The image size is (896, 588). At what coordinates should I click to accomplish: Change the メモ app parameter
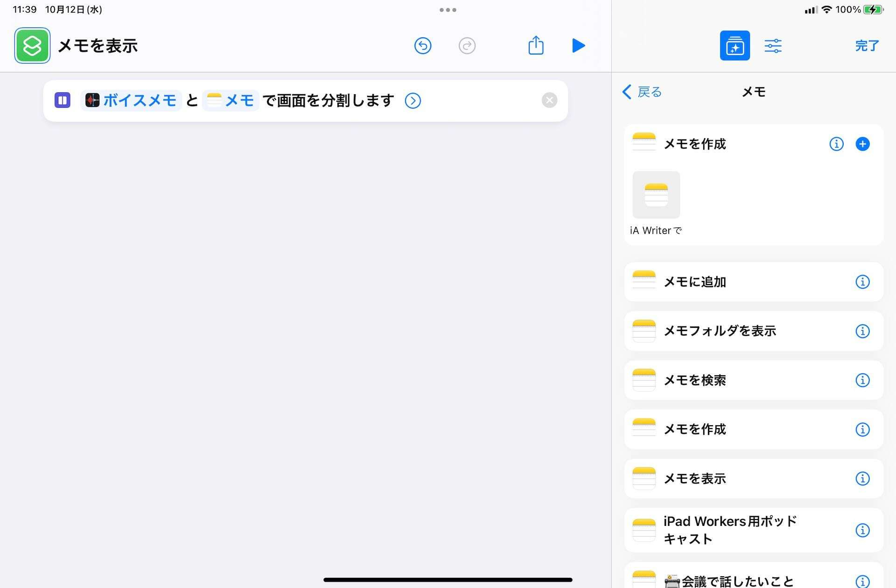tap(231, 101)
